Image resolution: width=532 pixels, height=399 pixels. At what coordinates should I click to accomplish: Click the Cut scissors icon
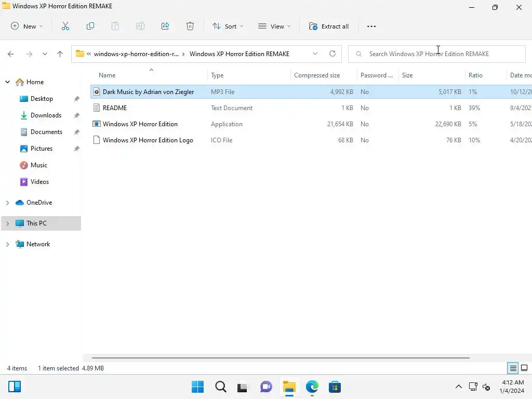65,26
